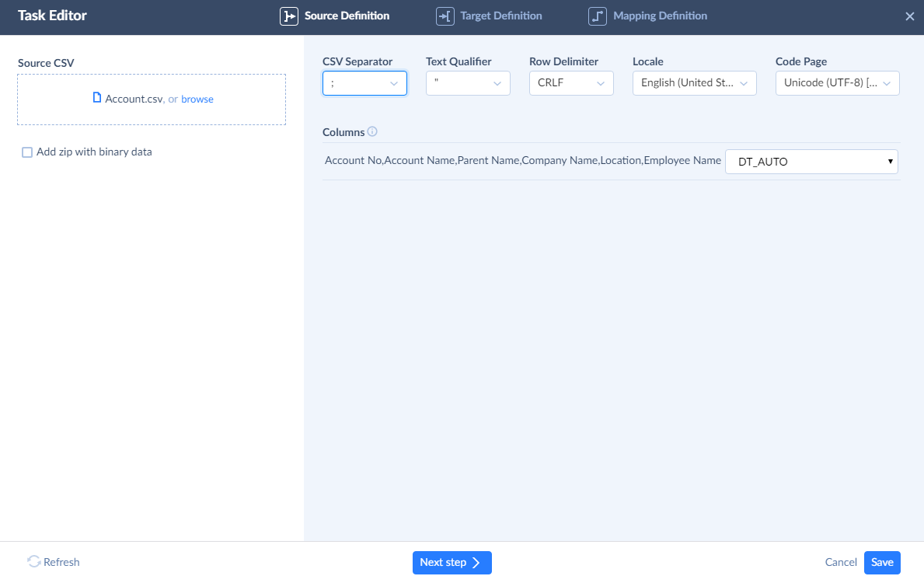
Task: Open the Text Qualifier dropdown
Action: (468, 83)
